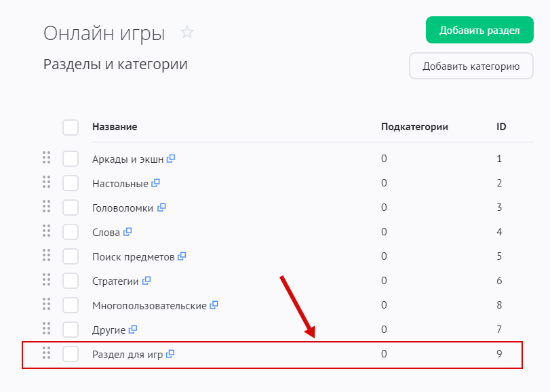Viewport: 550px width, 392px height.
Task: Open the Другие section link
Action: pos(109,330)
